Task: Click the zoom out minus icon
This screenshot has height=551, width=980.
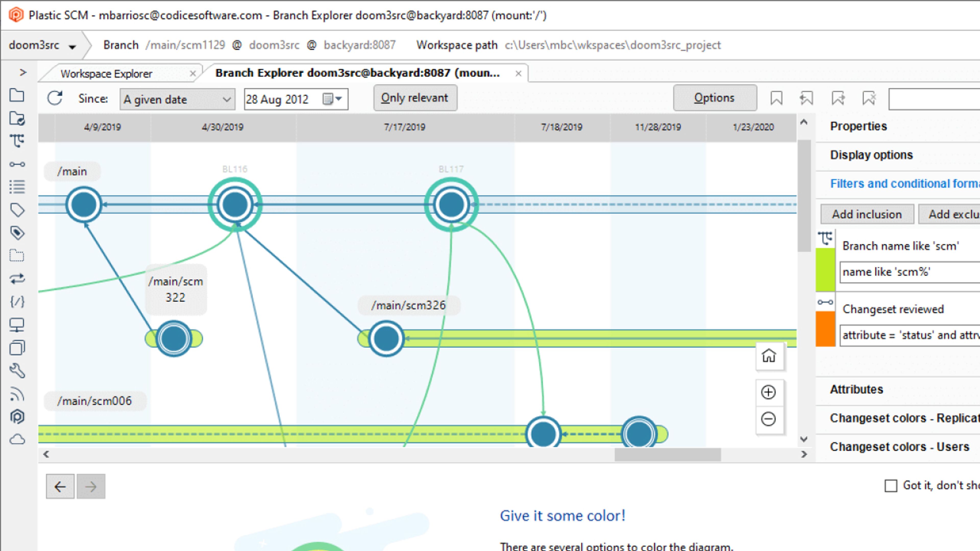Action: [x=768, y=419]
